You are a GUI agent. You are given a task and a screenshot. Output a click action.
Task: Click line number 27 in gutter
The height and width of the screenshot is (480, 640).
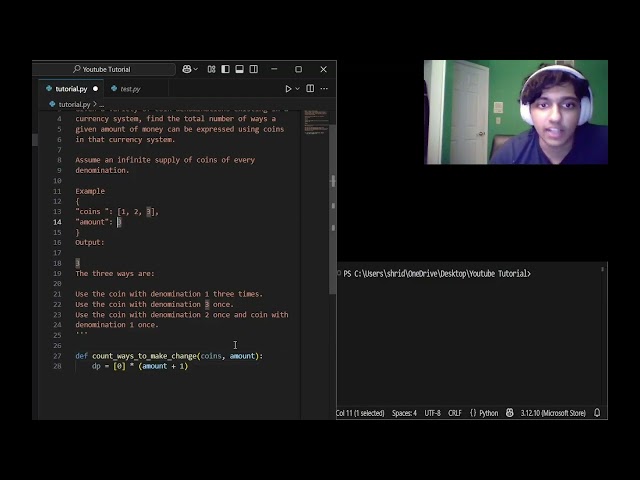(57, 356)
